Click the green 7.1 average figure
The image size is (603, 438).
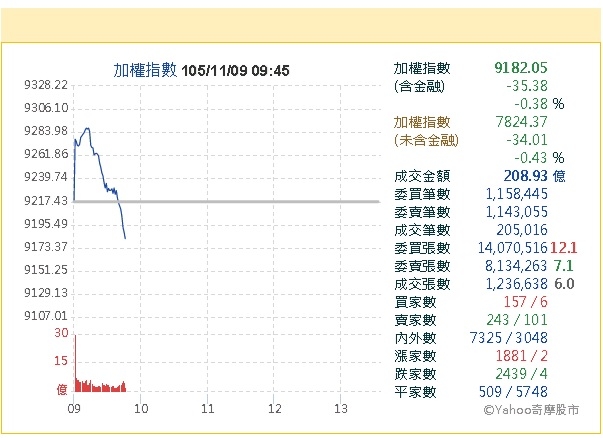(x=564, y=266)
